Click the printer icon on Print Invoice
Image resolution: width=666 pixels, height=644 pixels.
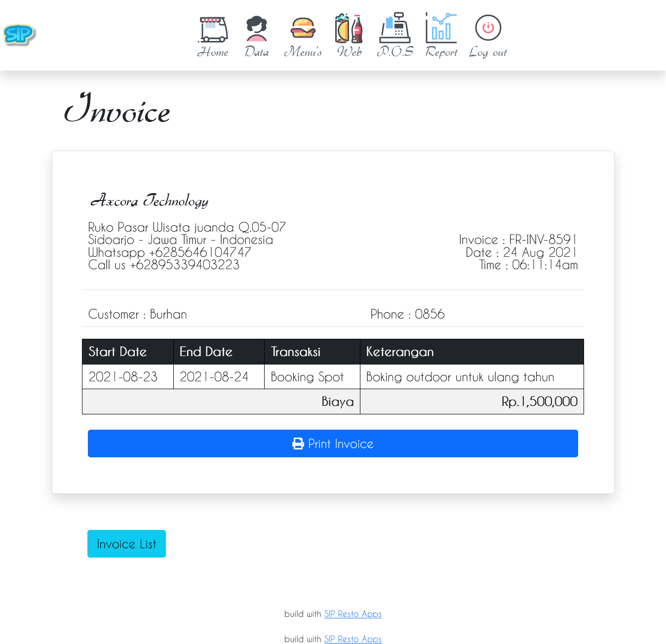pyautogui.click(x=298, y=443)
